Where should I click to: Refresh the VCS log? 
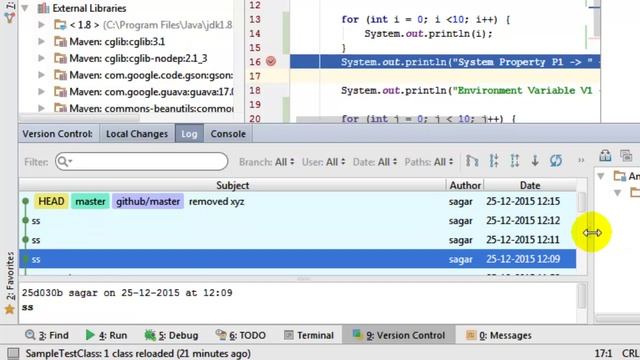(x=556, y=161)
